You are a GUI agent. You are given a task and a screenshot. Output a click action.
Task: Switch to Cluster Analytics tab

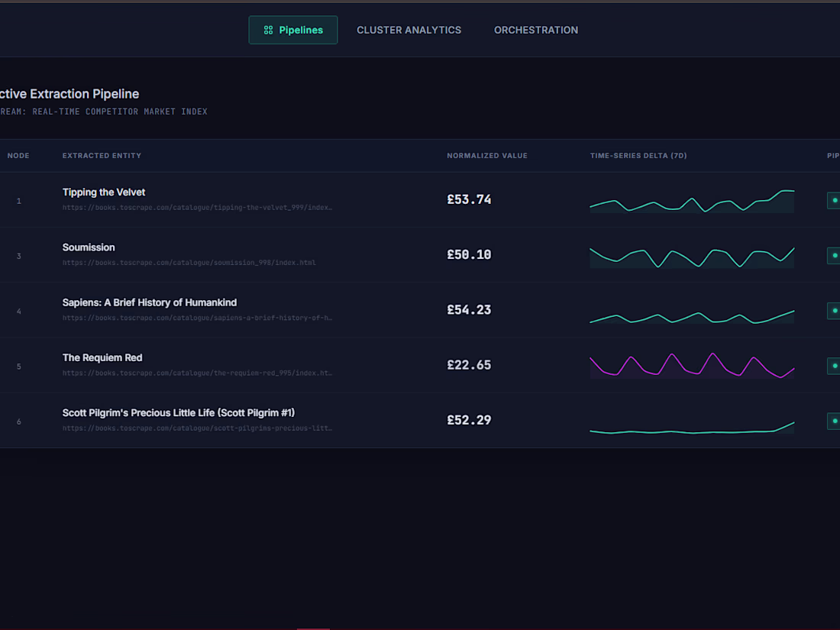coord(409,30)
